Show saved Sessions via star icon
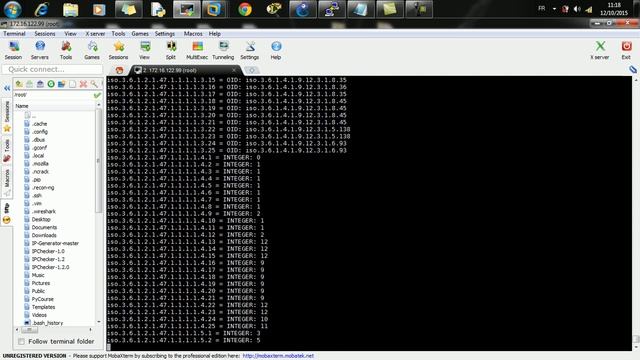The height and width of the screenshot is (360, 640). click(x=118, y=50)
